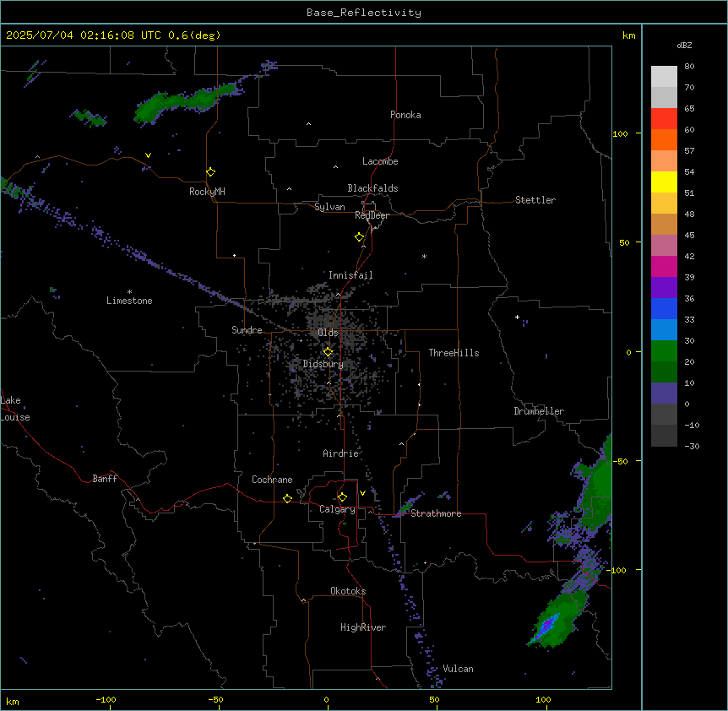Select the Olds label
728x711 pixels.
(x=328, y=333)
